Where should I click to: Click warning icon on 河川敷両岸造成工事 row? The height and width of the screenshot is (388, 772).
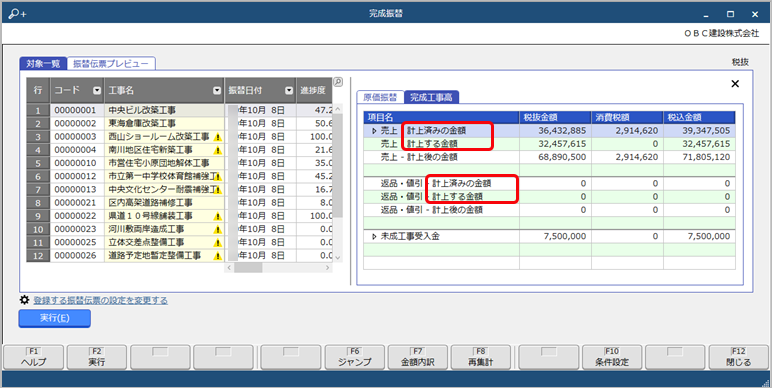pyautogui.click(x=218, y=230)
